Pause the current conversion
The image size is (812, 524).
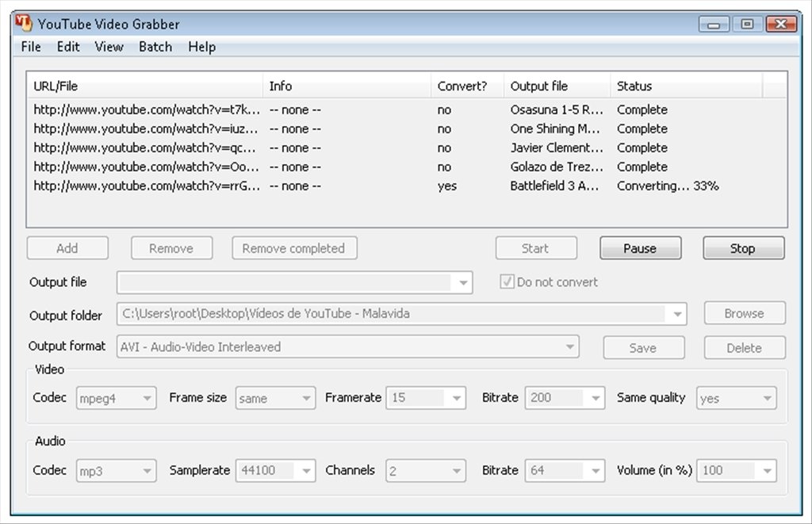[640, 248]
